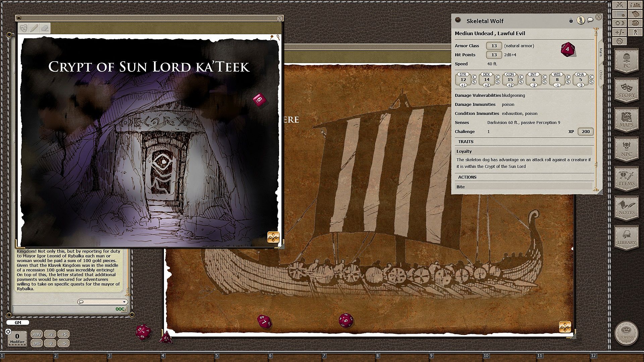Open the Library sidebar button
Screen dimensions: 644x362
(x=626, y=237)
